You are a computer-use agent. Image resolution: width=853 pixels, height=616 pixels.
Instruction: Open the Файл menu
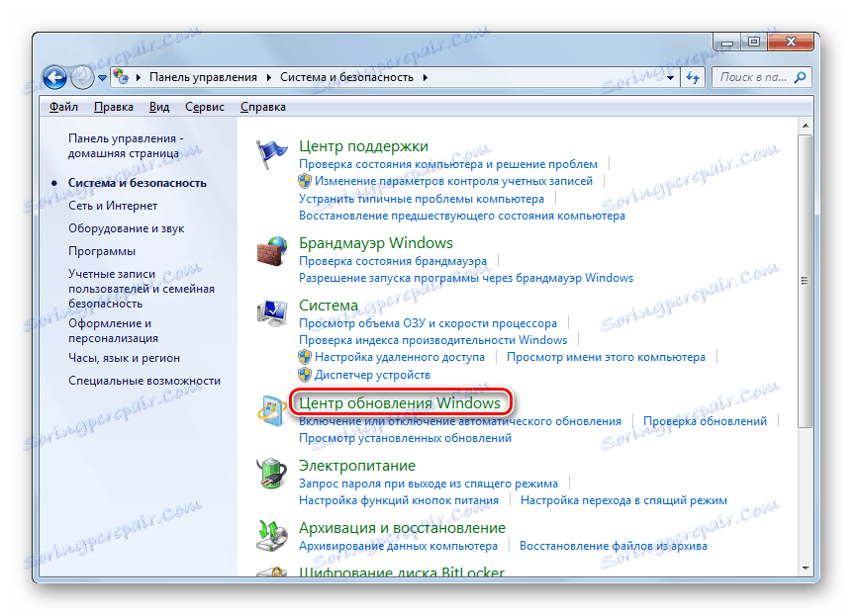(x=63, y=107)
